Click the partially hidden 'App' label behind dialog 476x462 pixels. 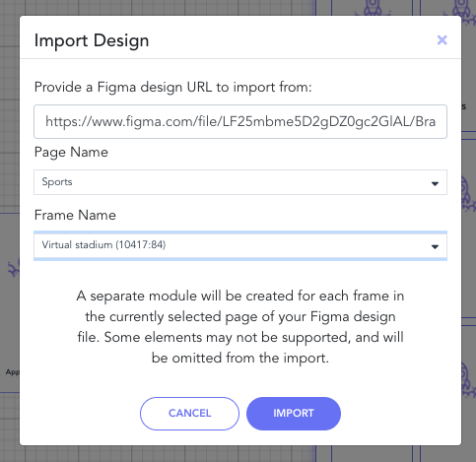(x=13, y=372)
